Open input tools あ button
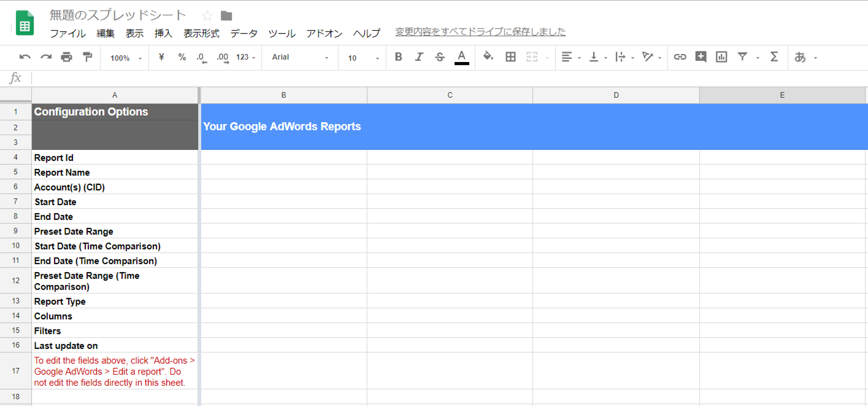 click(805, 57)
